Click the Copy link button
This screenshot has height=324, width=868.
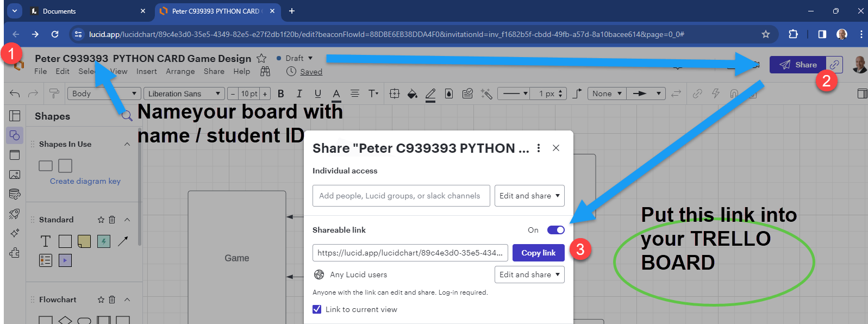[539, 253]
